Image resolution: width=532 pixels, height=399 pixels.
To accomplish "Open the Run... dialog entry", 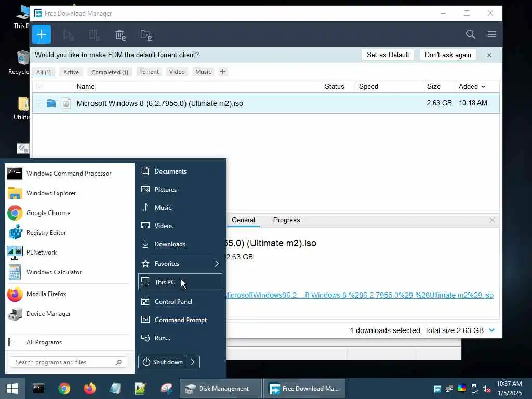I will click(x=180, y=338).
